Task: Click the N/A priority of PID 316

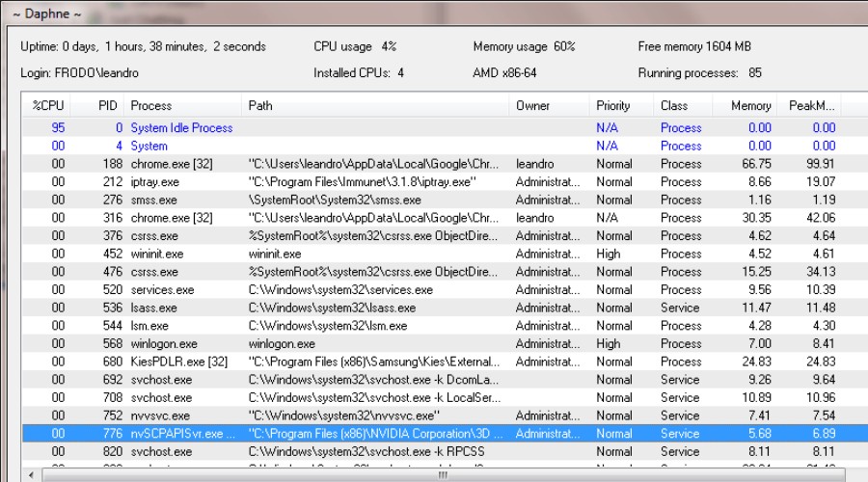Action: 608,218
